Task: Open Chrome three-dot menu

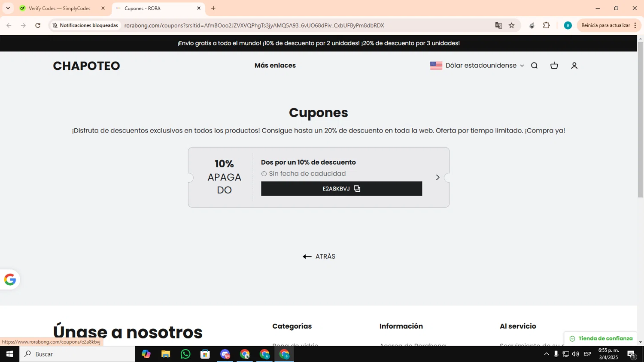Action: [635, 25]
